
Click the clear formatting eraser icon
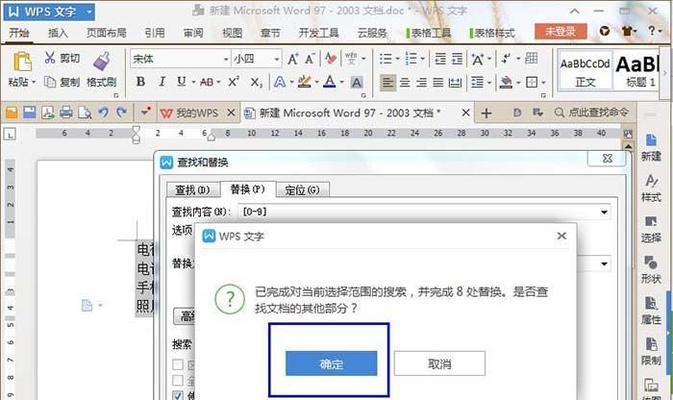330,59
